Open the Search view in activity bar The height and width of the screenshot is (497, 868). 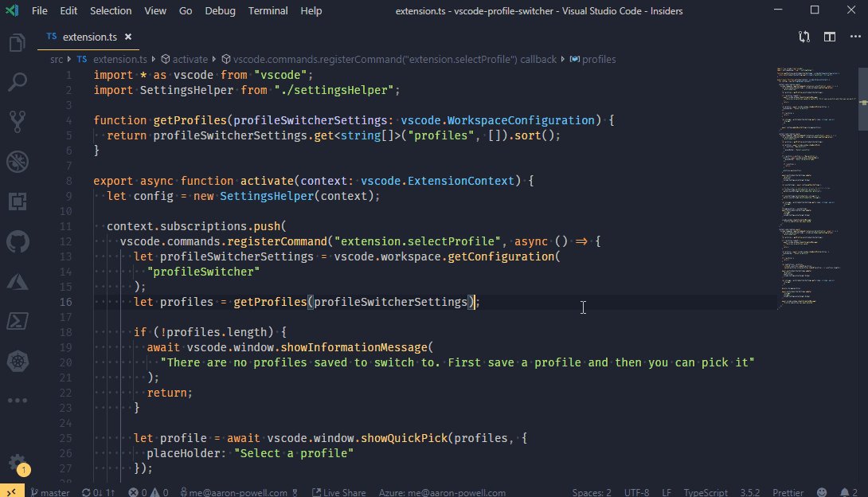(18, 82)
